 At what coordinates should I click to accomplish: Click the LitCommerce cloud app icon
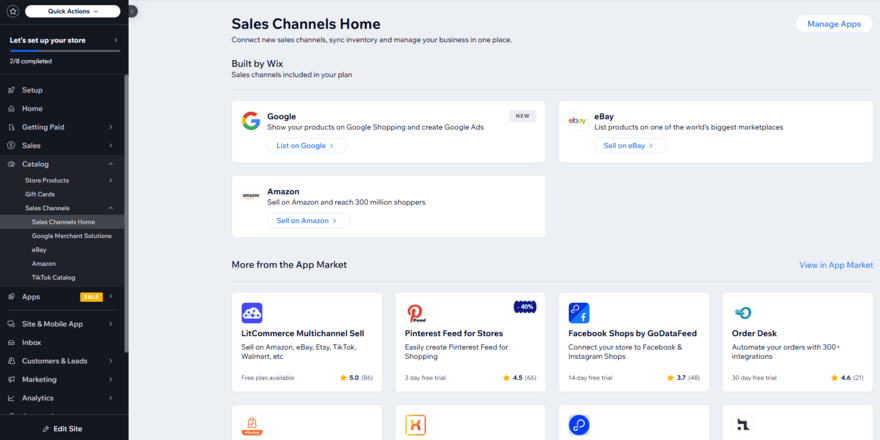(x=252, y=313)
